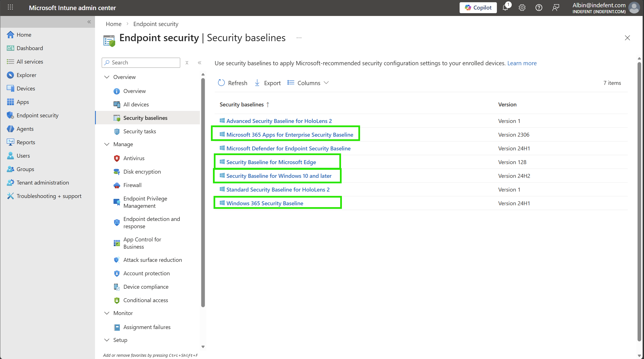Open the app launcher waffle icon
This screenshot has width=644, height=359.
pos(10,8)
